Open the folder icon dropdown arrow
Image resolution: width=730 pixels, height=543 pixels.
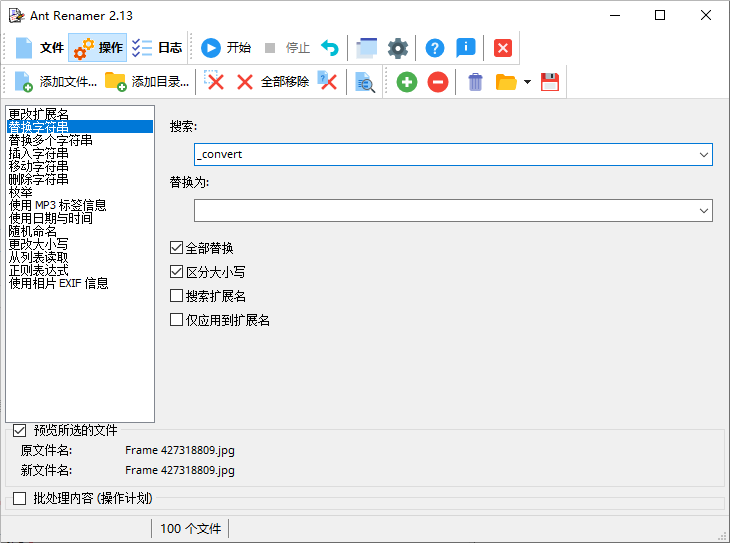click(527, 83)
